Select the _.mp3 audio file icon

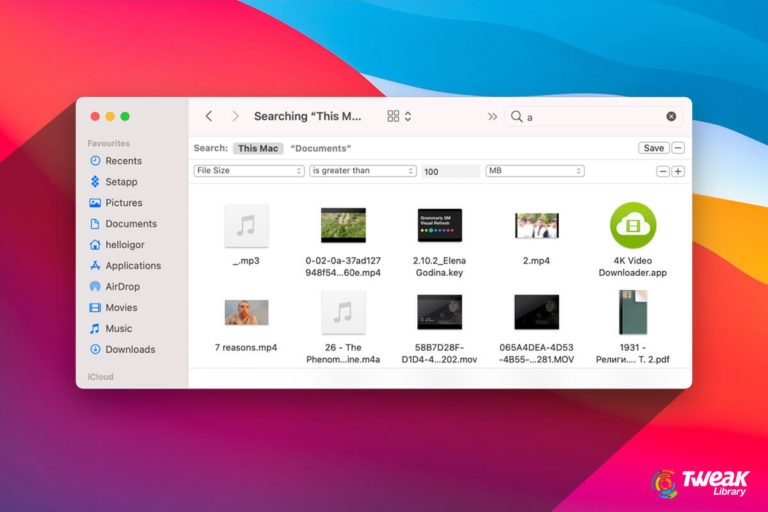tap(246, 225)
